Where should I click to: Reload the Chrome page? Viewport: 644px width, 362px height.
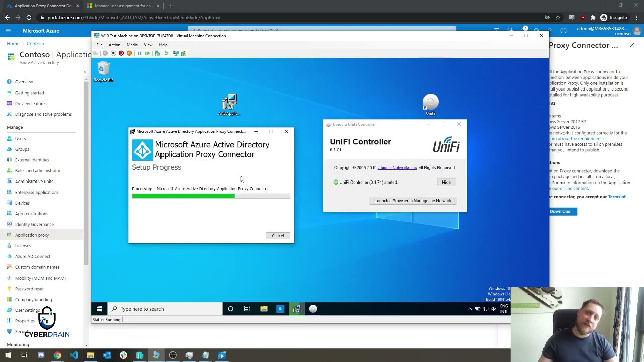pos(29,18)
